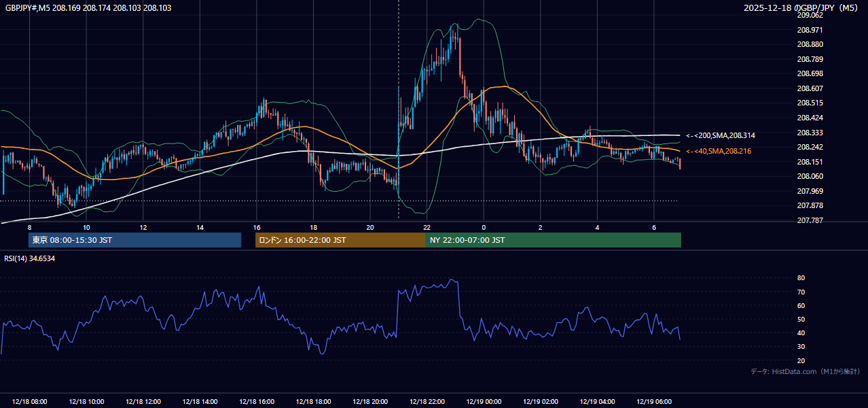Click the 12/18 08:00 time label
The width and height of the screenshot is (868, 408).
pyautogui.click(x=29, y=402)
